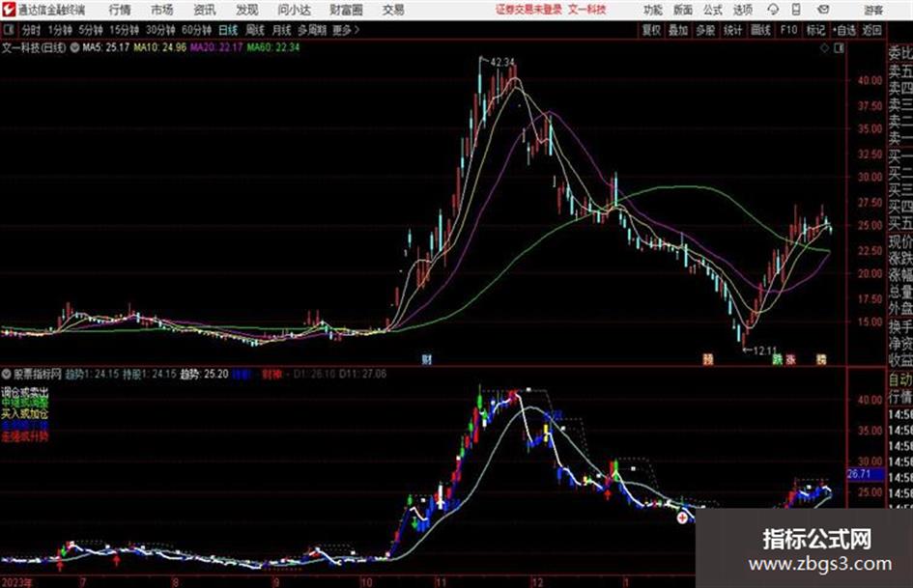Viewport: 913px width, 588px height.
Task: Click the 游客 guest account button
Action: (872, 10)
